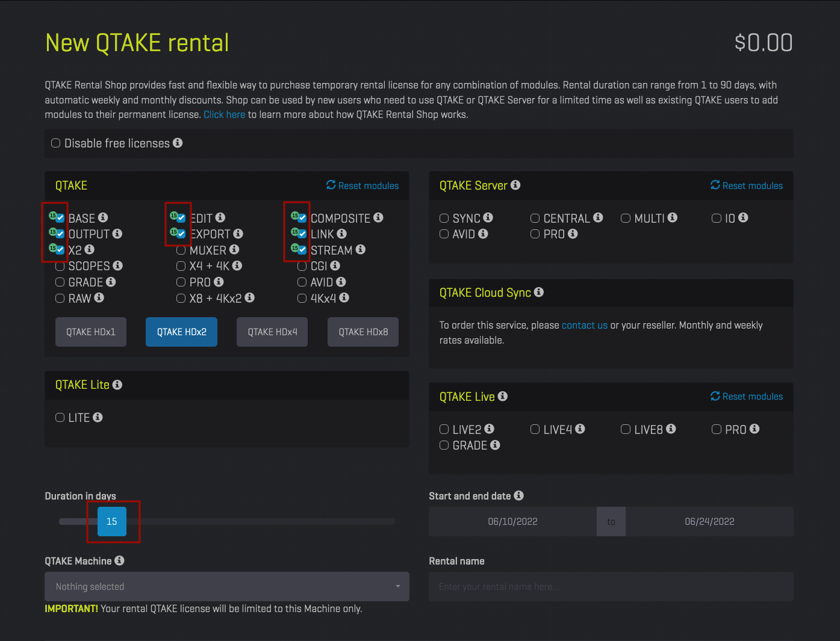Show info for EXPORT module
The width and height of the screenshot is (840, 641).
(238, 234)
